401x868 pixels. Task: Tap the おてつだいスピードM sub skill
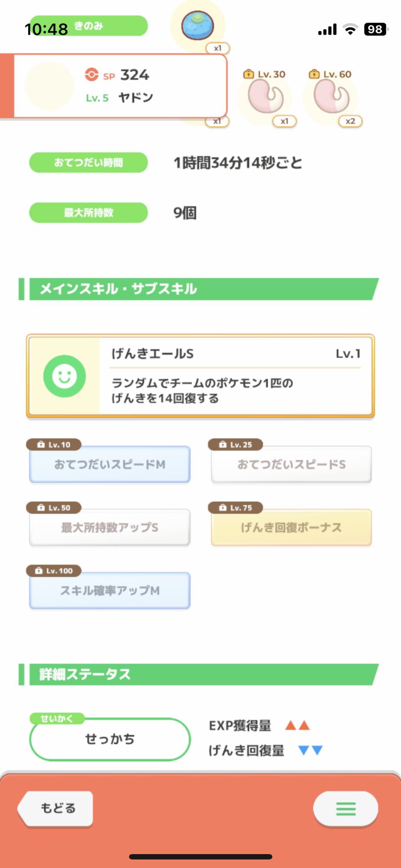point(110,464)
